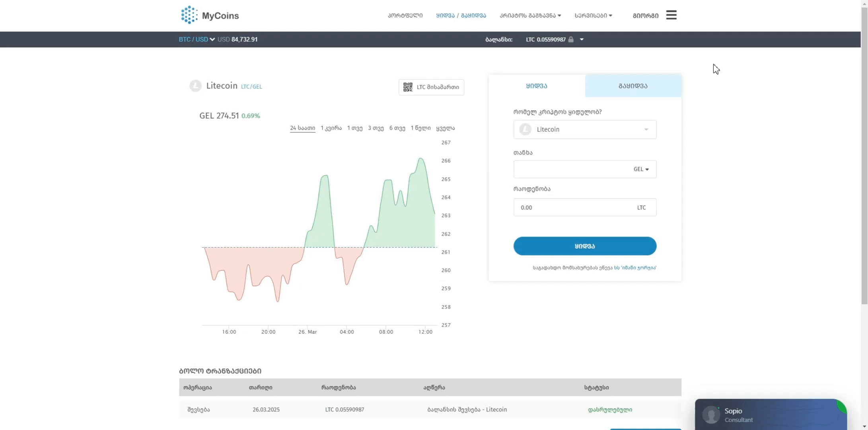Click the ოპერაცია column header

click(198, 387)
